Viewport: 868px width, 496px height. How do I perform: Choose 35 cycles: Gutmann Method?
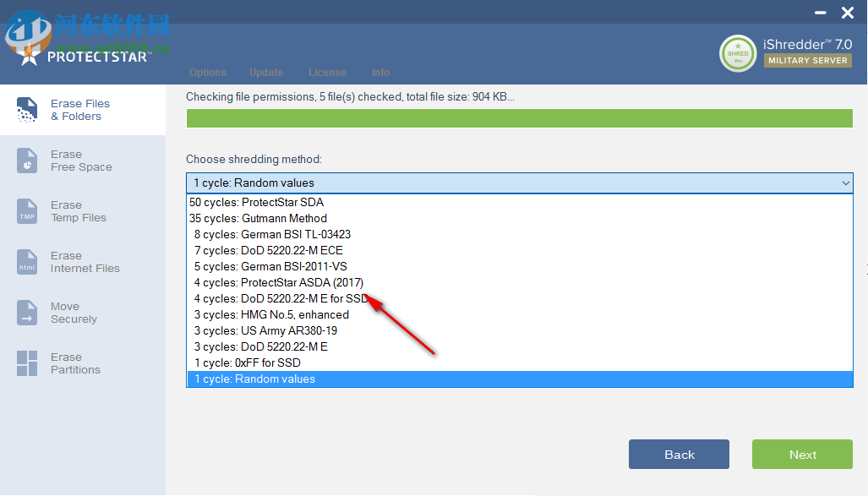tap(519, 218)
